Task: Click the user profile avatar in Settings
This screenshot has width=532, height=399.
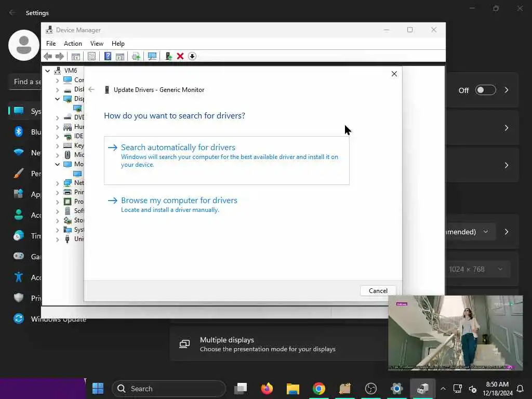Action: tap(24, 45)
